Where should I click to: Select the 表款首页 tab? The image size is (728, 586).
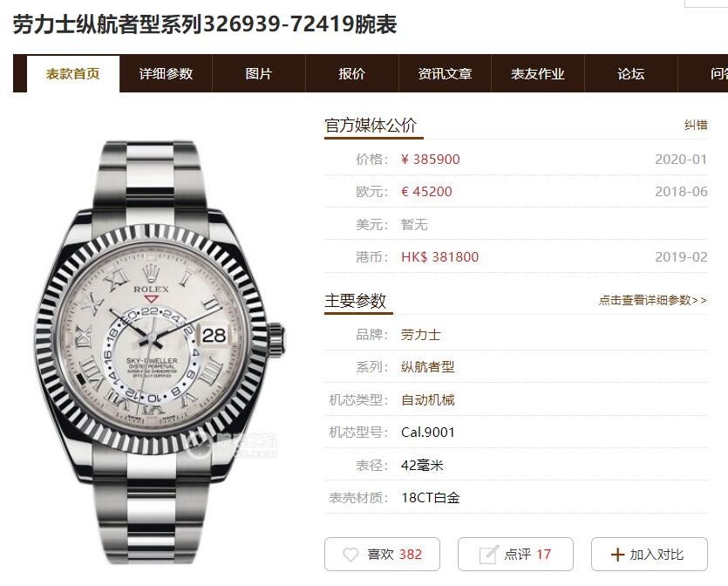(73, 74)
